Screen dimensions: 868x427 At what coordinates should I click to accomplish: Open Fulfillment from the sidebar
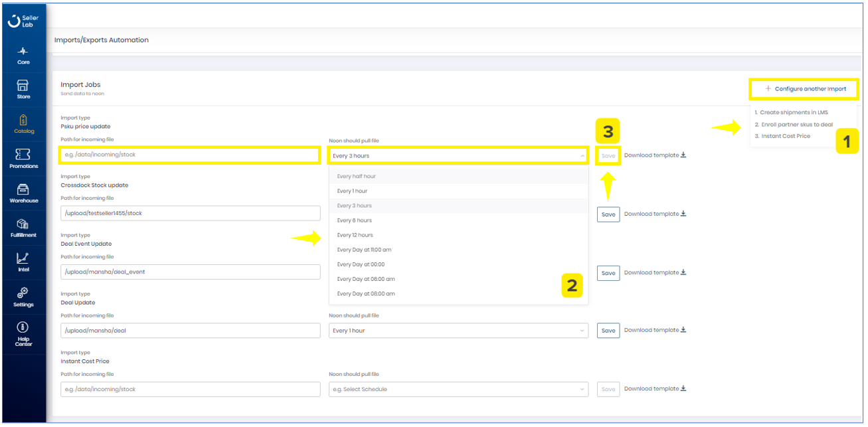click(x=23, y=228)
